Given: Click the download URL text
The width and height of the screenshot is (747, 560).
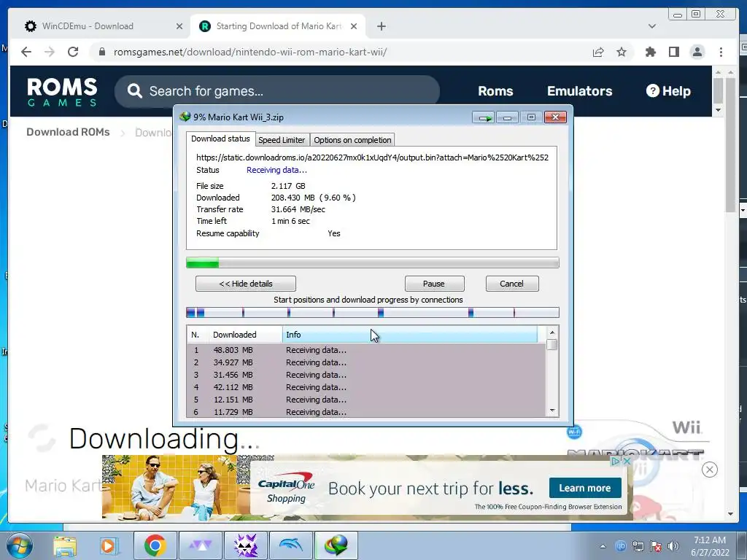Looking at the screenshot, I should coord(372,157).
